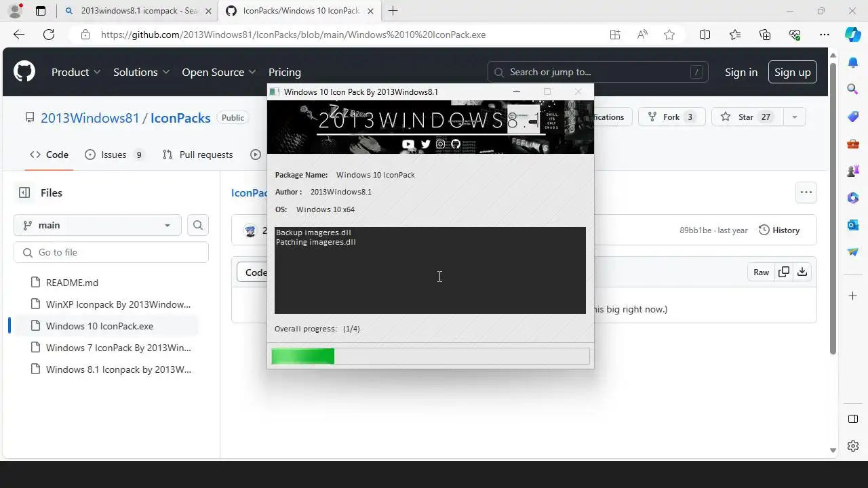Go back with the browser back arrow
Screen dimensions: 868x488
(x=19, y=35)
